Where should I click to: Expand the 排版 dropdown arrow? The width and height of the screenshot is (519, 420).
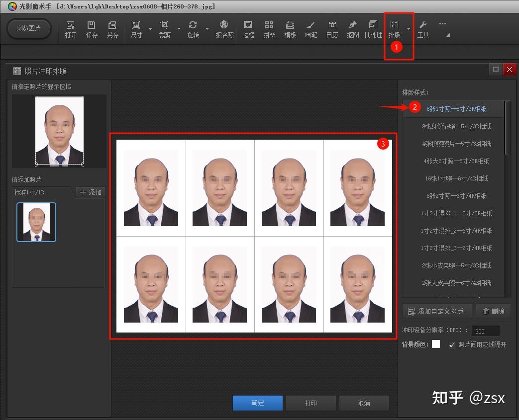[409, 29]
